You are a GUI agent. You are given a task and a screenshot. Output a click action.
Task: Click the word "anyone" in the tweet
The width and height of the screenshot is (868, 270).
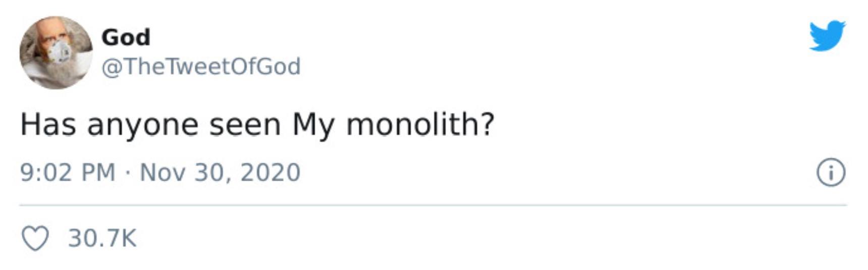[x=142, y=126]
